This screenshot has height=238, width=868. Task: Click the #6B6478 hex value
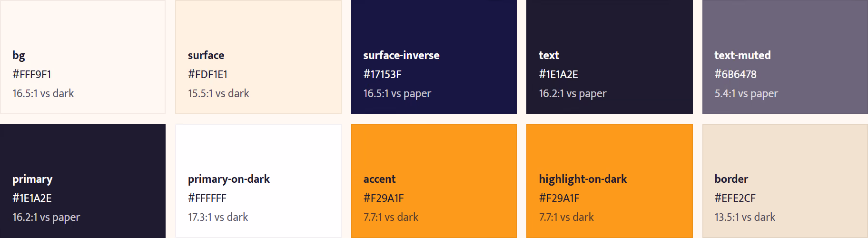735,74
